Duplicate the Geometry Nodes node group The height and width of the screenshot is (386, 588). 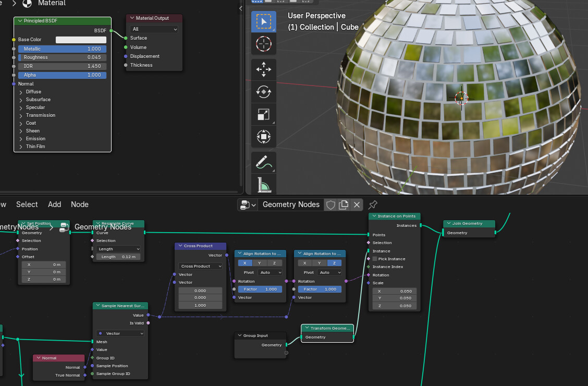344,205
